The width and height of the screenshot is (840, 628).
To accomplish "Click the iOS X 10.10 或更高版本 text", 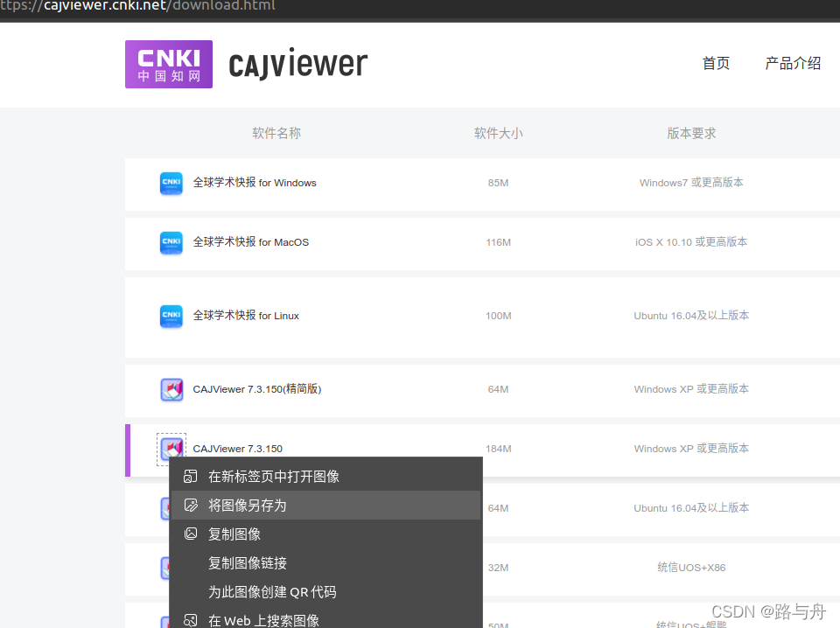I will coord(691,242).
